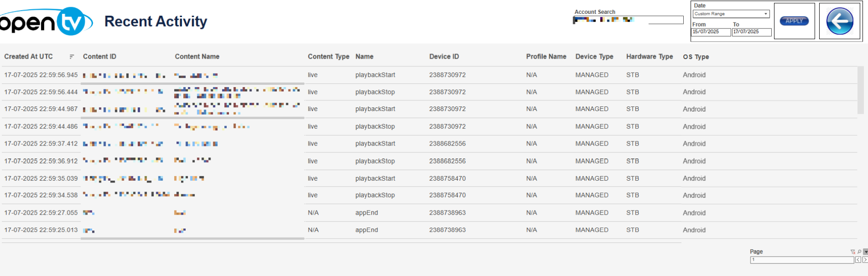Click the sort icon beside Created At UTC
The width and height of the screenshot is (868, 276).
coord(71,57)
